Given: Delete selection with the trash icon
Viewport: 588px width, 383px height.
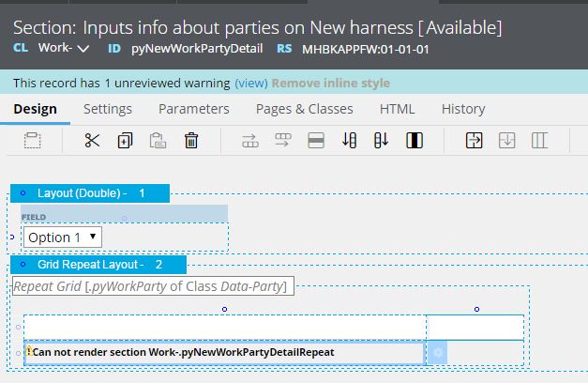Looking at the screenshot, I should coord(191,141).
